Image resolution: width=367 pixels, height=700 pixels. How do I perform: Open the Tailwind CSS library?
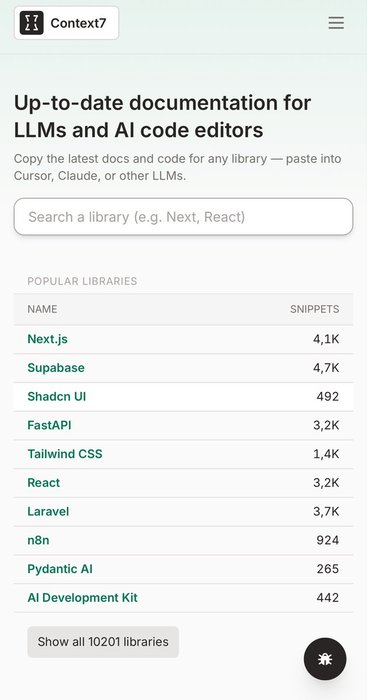65,454
